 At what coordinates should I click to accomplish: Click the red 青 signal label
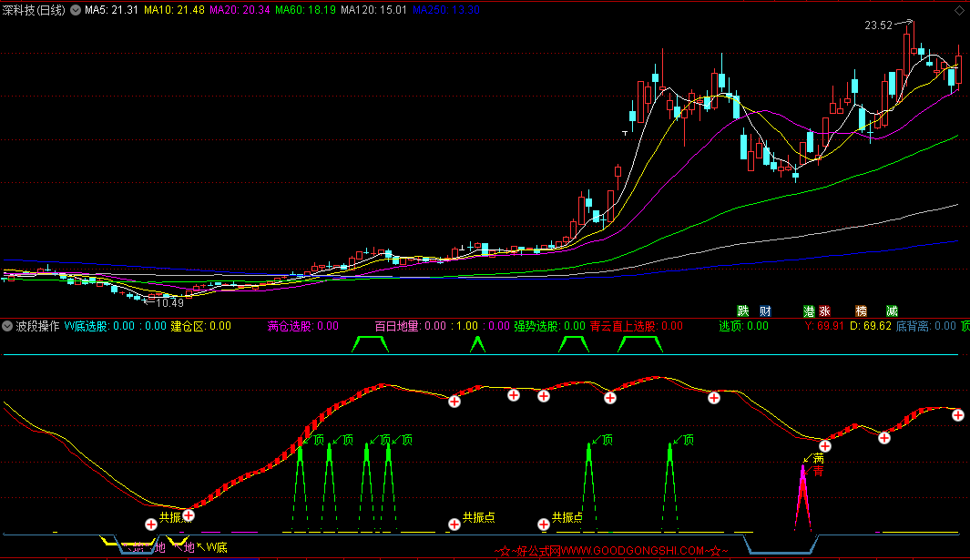tap(819, 471)
